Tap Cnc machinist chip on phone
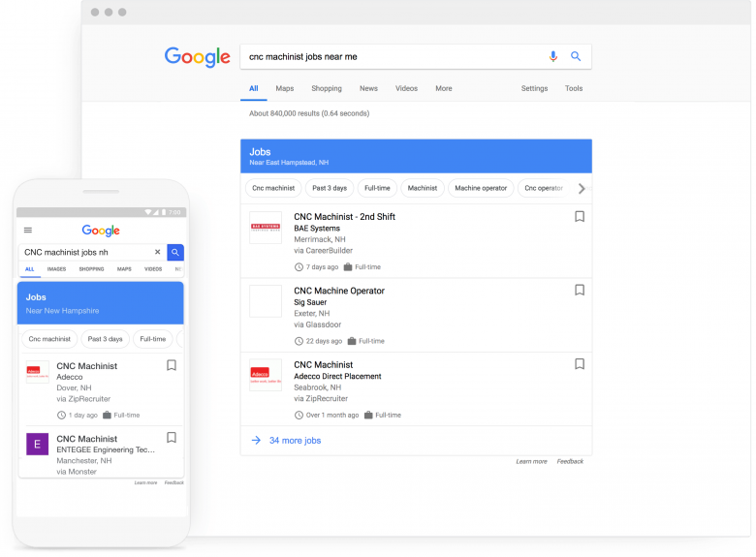This screenshot has width=756, height=557. tap(49, 339)
